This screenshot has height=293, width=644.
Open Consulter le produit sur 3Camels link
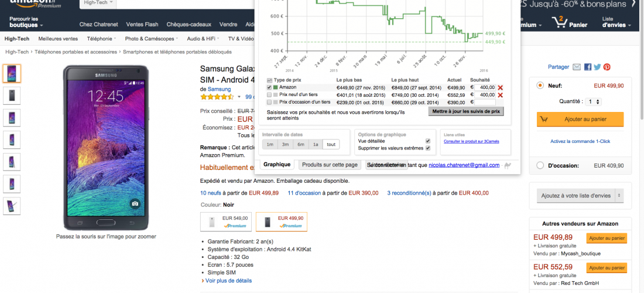tap(471, 141)
